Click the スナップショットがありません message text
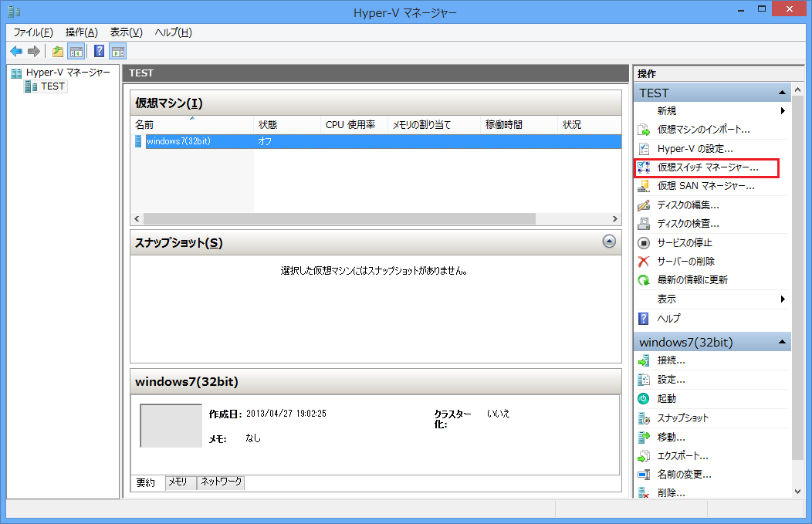This screenshot has width=812, height=524. 374,271
